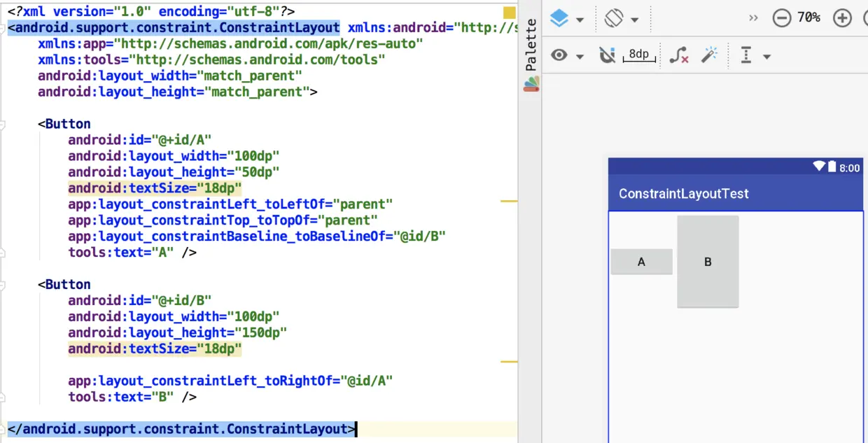This screenshot has width=868, height=443.
Task: Click root layout_width="match_parent" line
Action: (x=170, y=76)
